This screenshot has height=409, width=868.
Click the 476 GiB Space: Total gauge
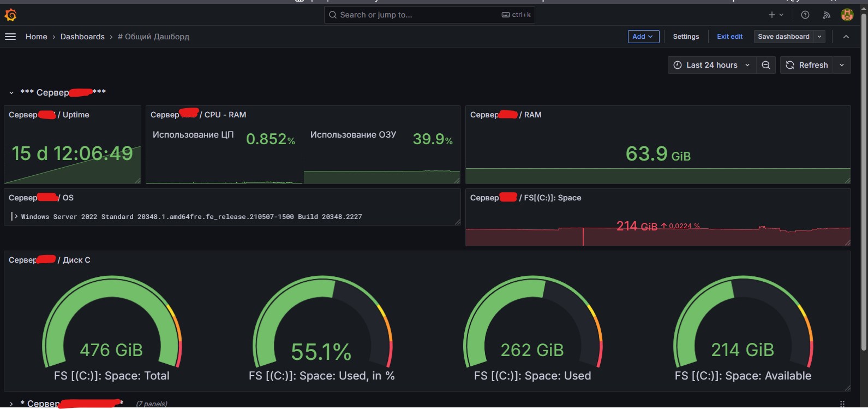[111, 328]
